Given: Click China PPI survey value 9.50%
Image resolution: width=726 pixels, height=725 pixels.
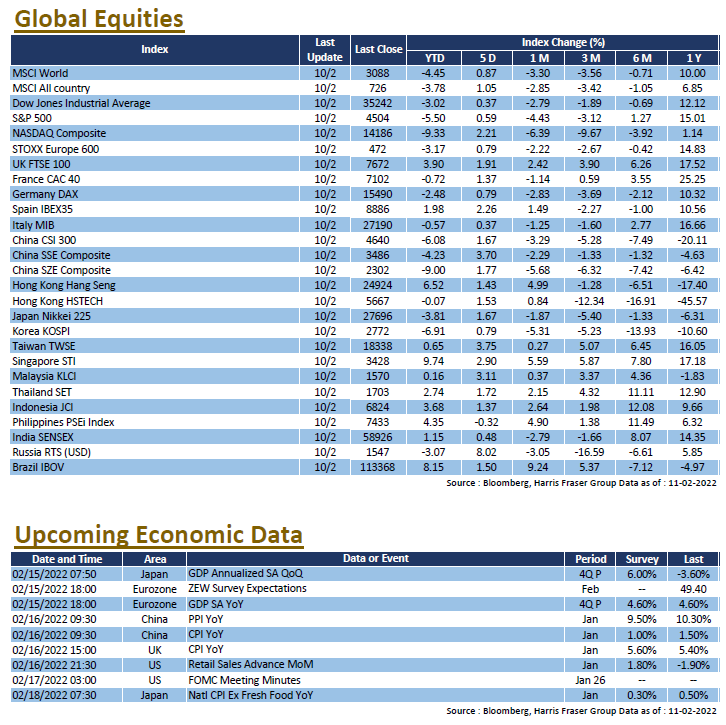Looking at the screenshot, I should point(642,619).
